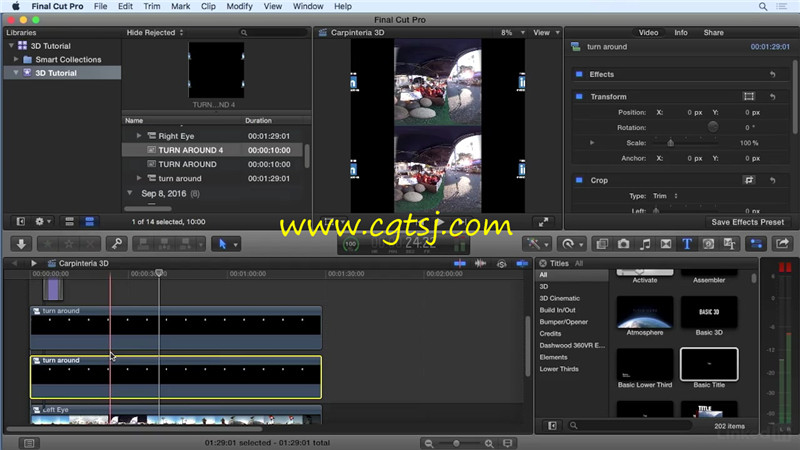The height and width of the screenshot is (450, 800).
Task: Enable on-screen Crop controls icon
Action: click(x=748, y=180)
